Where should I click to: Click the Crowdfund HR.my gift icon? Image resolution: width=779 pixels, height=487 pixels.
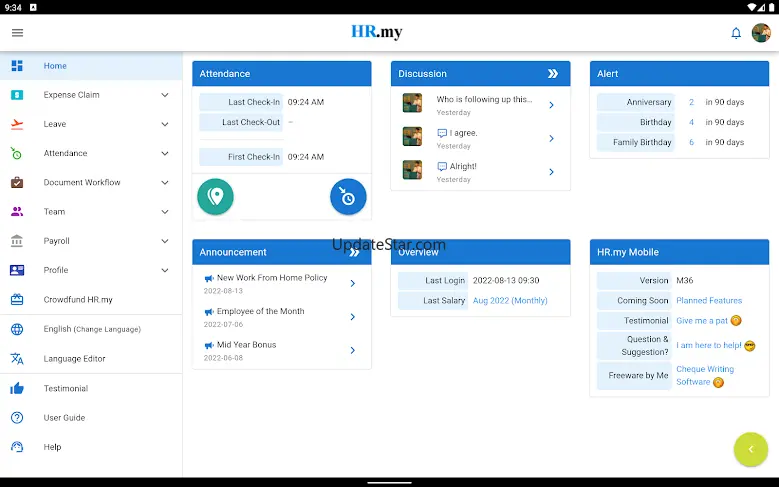pyautogui.click(x=17, y=299)
